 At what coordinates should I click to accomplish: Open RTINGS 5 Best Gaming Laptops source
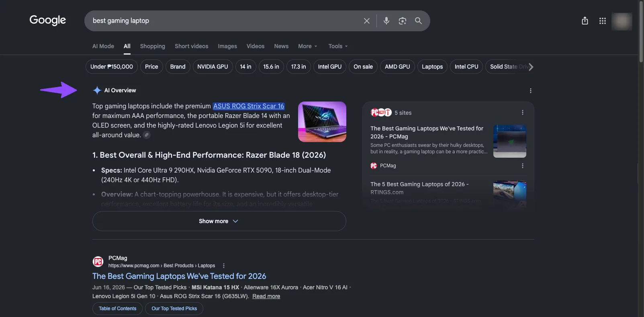[419, 188]
